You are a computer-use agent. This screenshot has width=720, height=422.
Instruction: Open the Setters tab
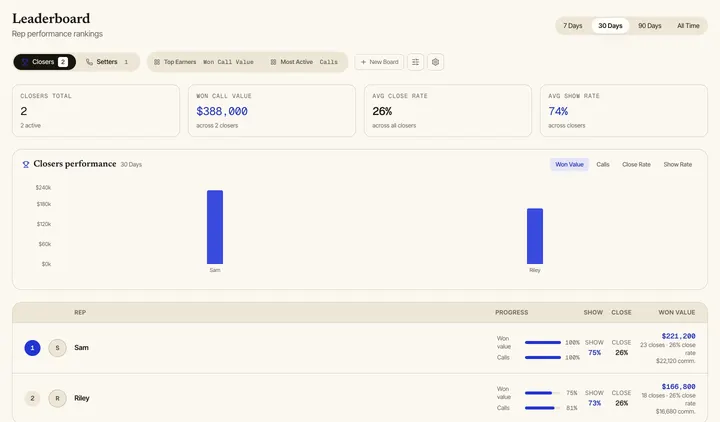[x=107, y=62]
